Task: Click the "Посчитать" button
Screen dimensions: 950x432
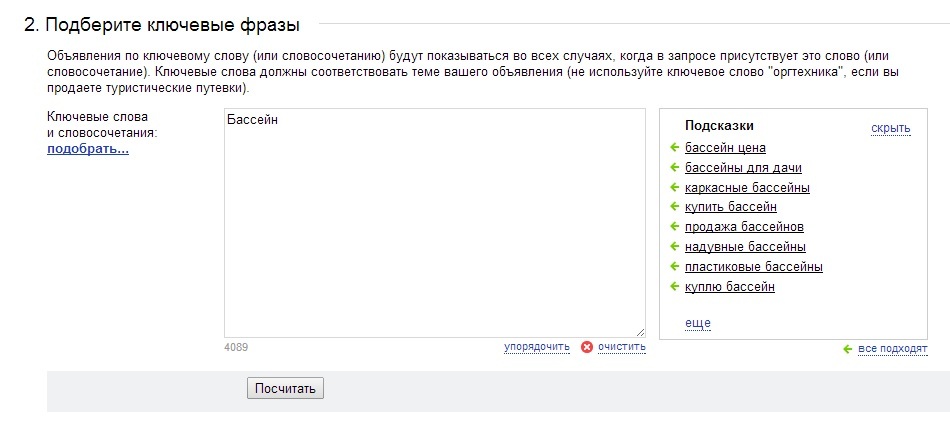Action: pos(285,388)
